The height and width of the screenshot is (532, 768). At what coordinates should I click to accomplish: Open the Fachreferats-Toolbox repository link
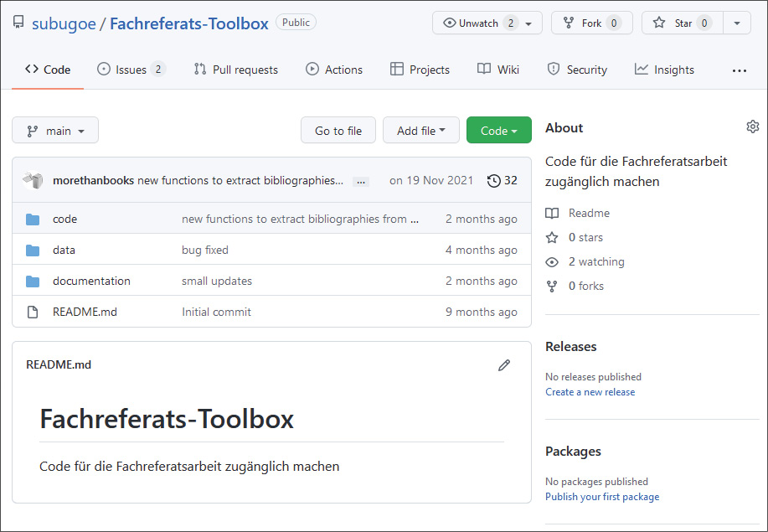point(189,23)
